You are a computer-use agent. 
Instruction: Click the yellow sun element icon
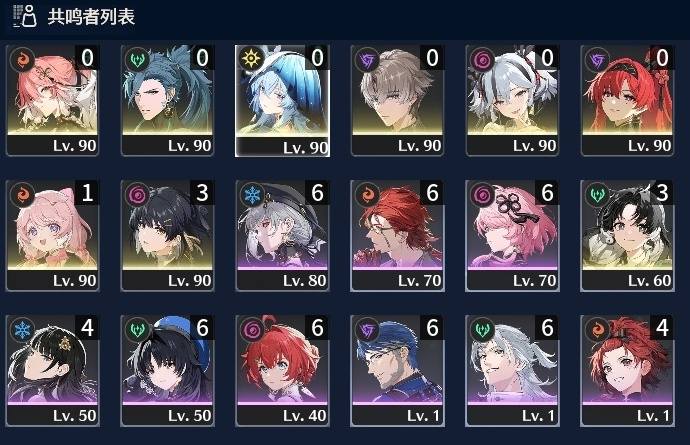[x=252, y=59]
